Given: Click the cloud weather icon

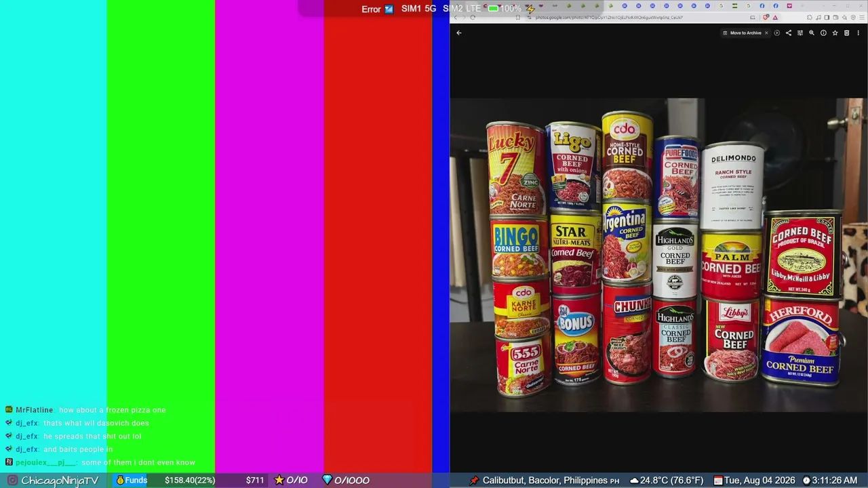Looking at the screenshot, I should [634, 481].
